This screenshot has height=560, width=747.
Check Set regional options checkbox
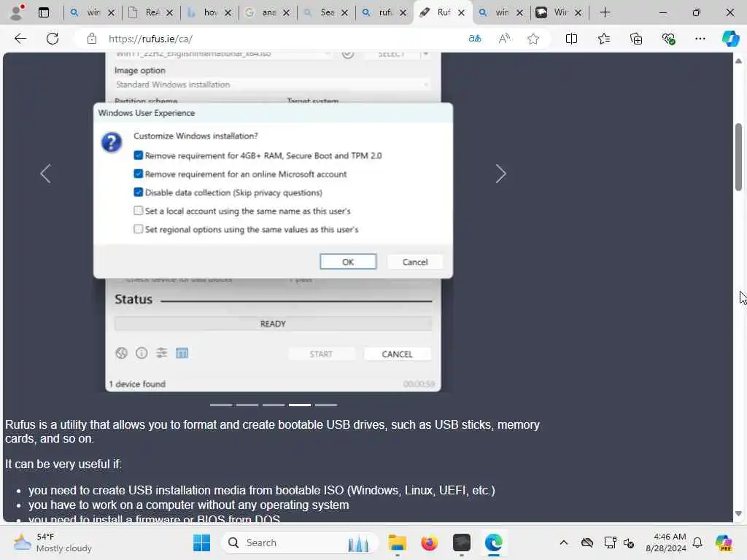pyautogui.click(x=138, y=229)
